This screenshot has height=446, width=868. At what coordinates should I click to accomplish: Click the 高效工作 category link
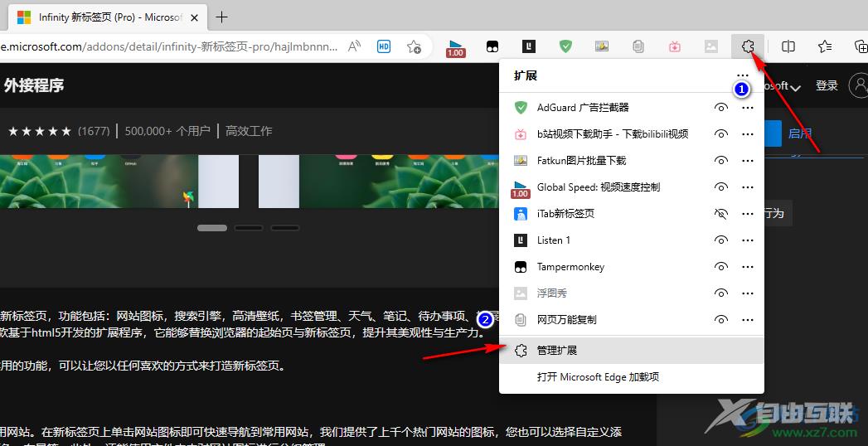[249, 131]
